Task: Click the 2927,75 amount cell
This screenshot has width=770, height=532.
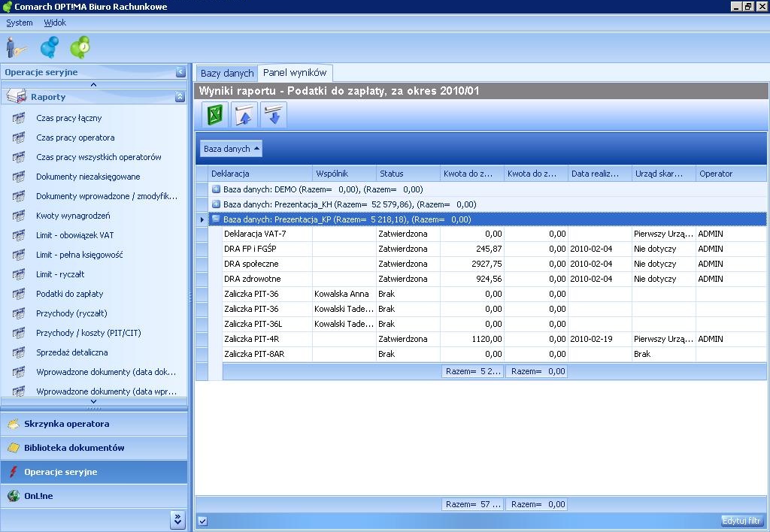Action: click(472, 264)
